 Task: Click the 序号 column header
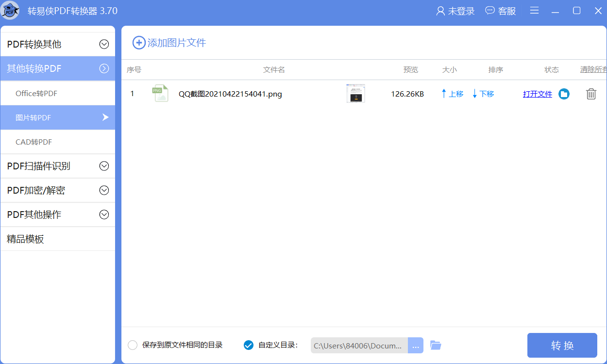click(x=134, y=70)
